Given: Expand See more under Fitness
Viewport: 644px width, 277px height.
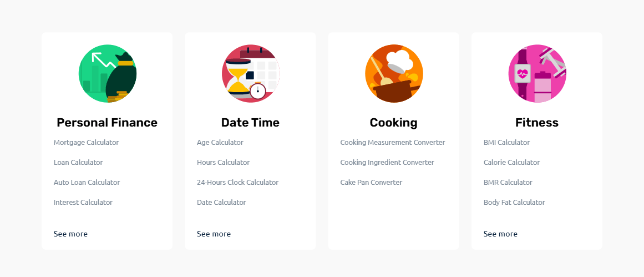Looking at the screenshot, I should coord(500,234).
